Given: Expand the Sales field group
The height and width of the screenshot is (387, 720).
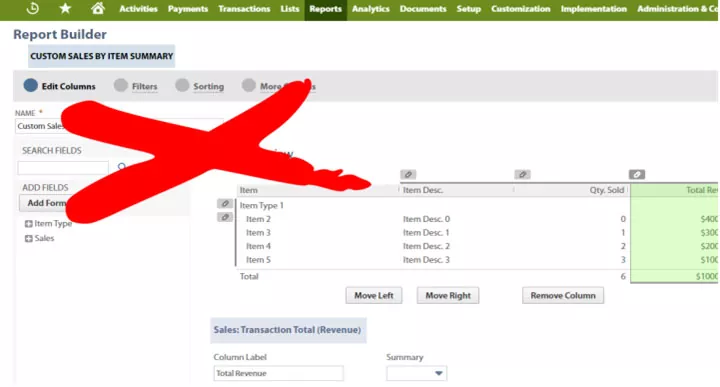Looking at the screenshot, I should click(28, 238).
